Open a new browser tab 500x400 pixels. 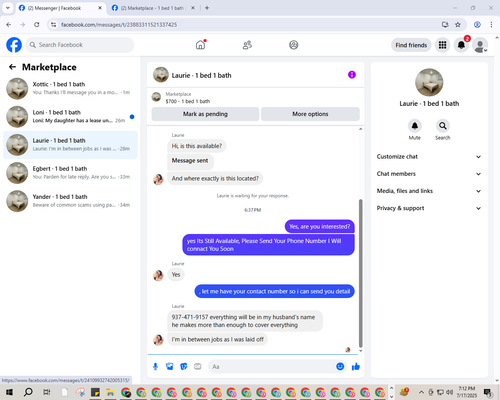[x=207, y=8]
